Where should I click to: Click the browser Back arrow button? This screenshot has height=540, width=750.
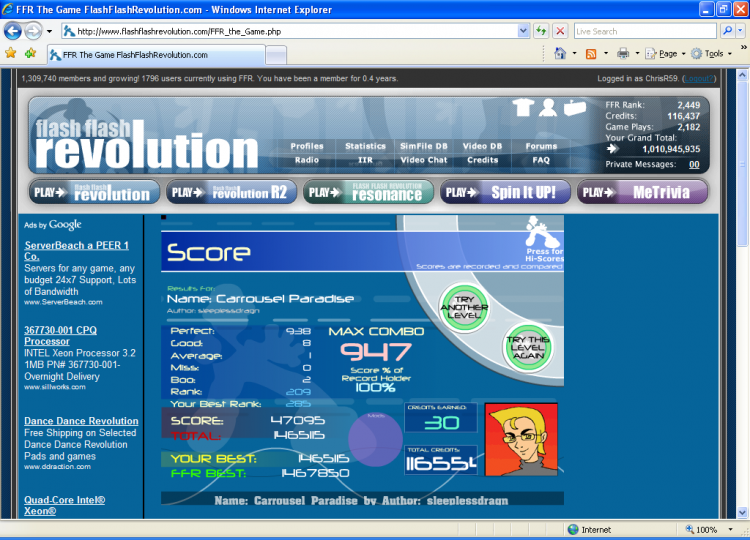click(x=12, y=32)
